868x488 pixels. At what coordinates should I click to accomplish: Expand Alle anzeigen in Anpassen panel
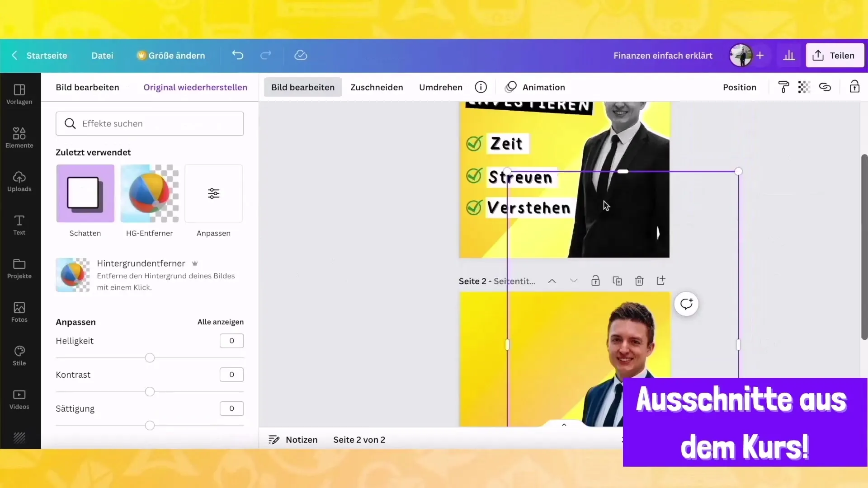tap(220, 322)
